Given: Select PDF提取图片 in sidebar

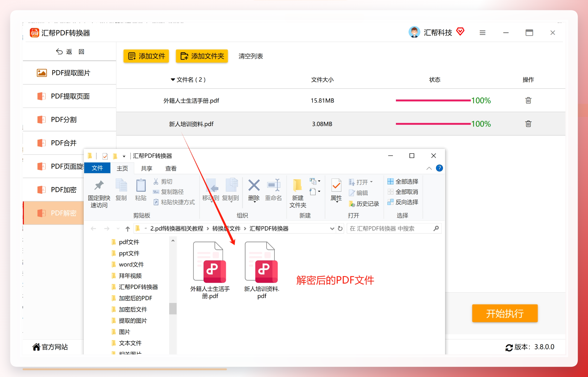Looking at the screenshot, I should pos(69,73).
